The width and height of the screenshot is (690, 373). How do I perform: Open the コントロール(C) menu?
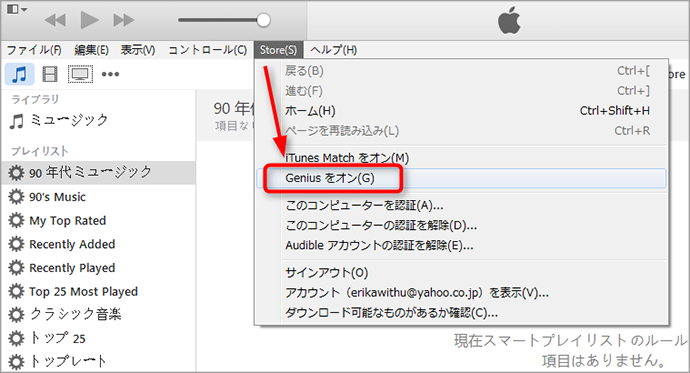point(207,50)
